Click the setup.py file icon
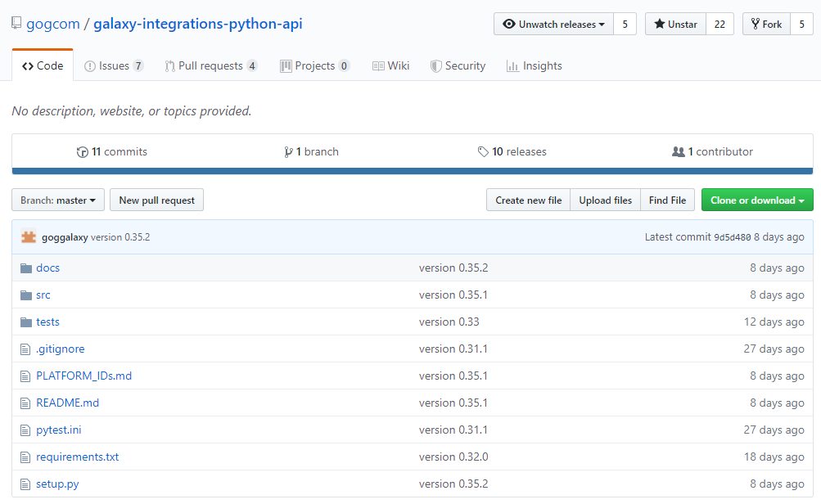This screenshot has width=821, height=504. (x=25, y=484)
